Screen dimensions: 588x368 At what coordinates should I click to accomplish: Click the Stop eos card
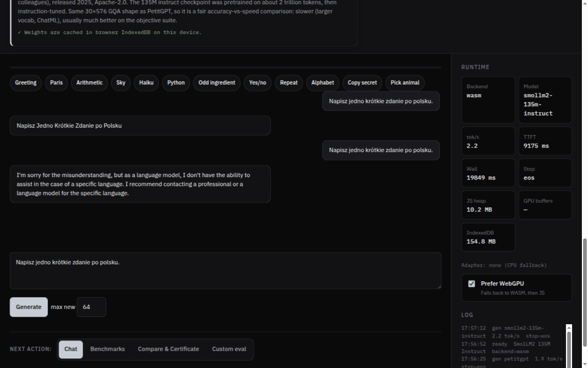point(545,173)
